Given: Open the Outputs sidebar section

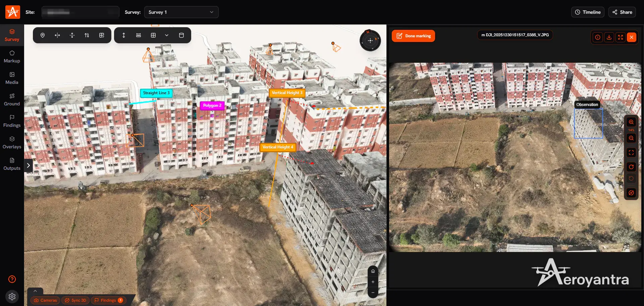Looking at the screenshot, I should [x=12, y=164].
